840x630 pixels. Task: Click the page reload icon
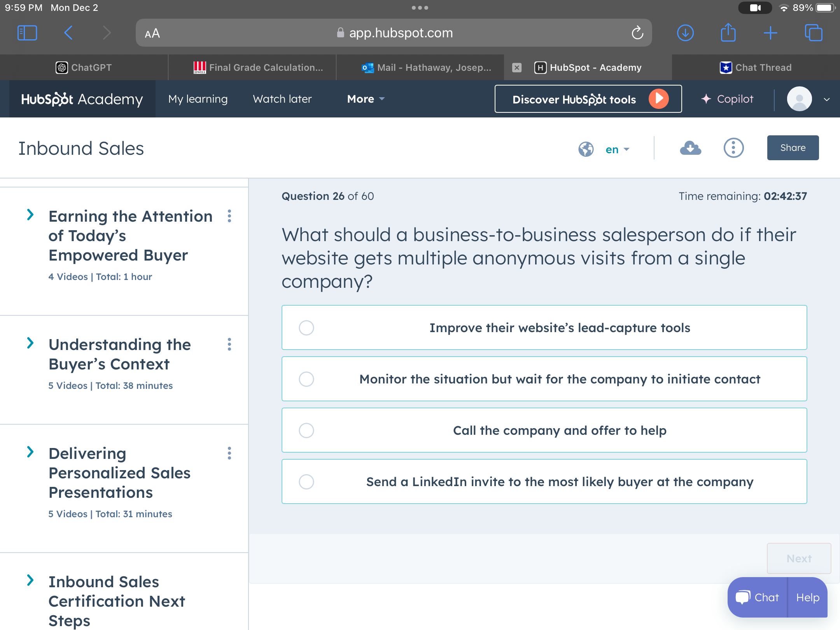coord(637,33)
